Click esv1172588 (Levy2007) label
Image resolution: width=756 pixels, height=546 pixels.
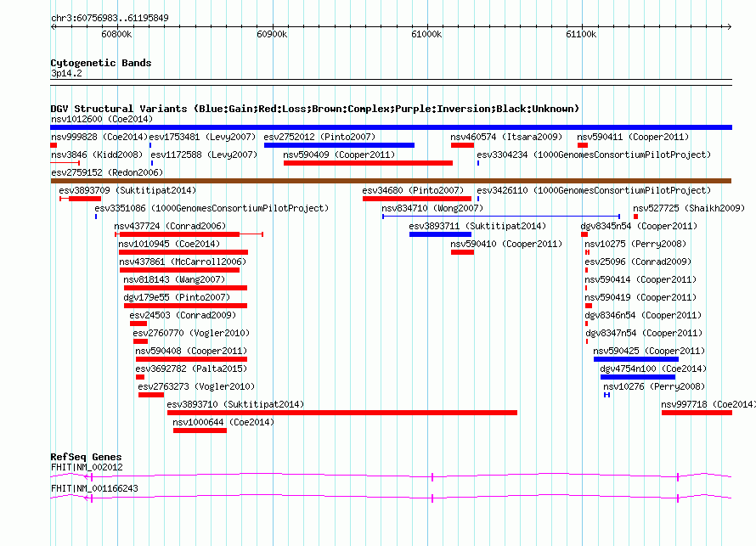coord(204,155)
